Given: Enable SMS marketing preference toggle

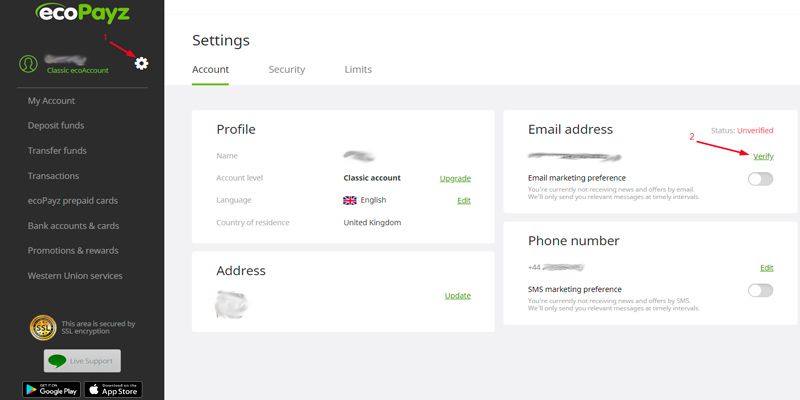Looking at the screenshot, I should (760, 290).
